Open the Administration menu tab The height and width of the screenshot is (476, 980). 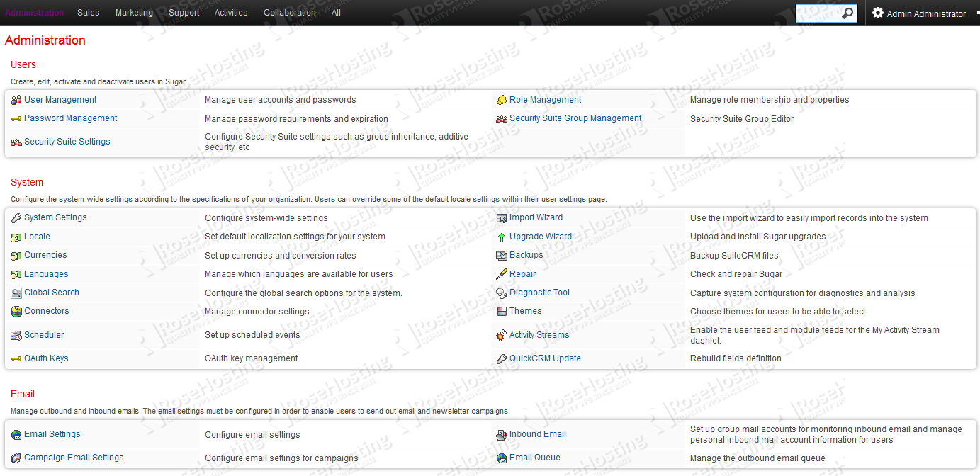pyautogui.click(x=34, y=13)
